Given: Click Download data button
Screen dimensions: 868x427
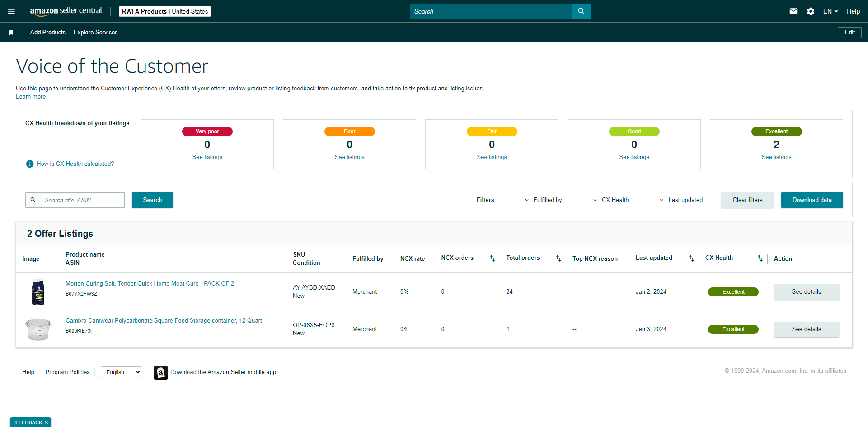Looking at the screenshot, I should pyautogui.click(x=812, y=200).
